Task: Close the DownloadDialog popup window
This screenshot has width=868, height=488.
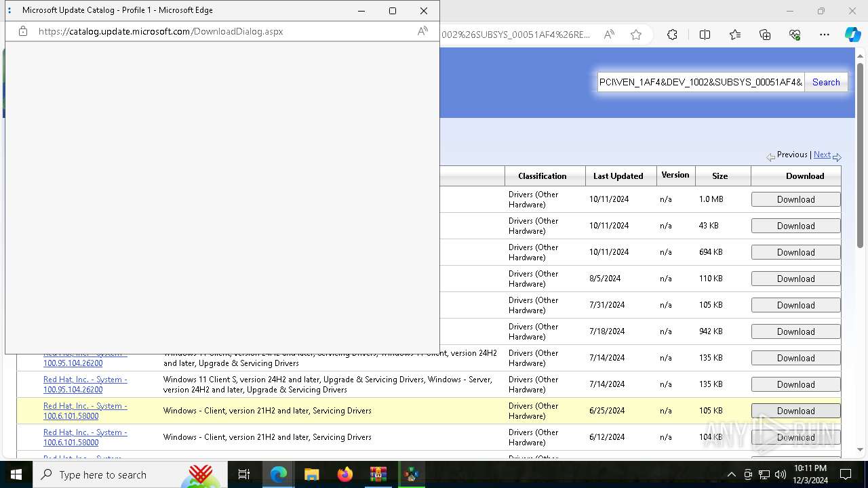Action: click(x=424, y=11)
